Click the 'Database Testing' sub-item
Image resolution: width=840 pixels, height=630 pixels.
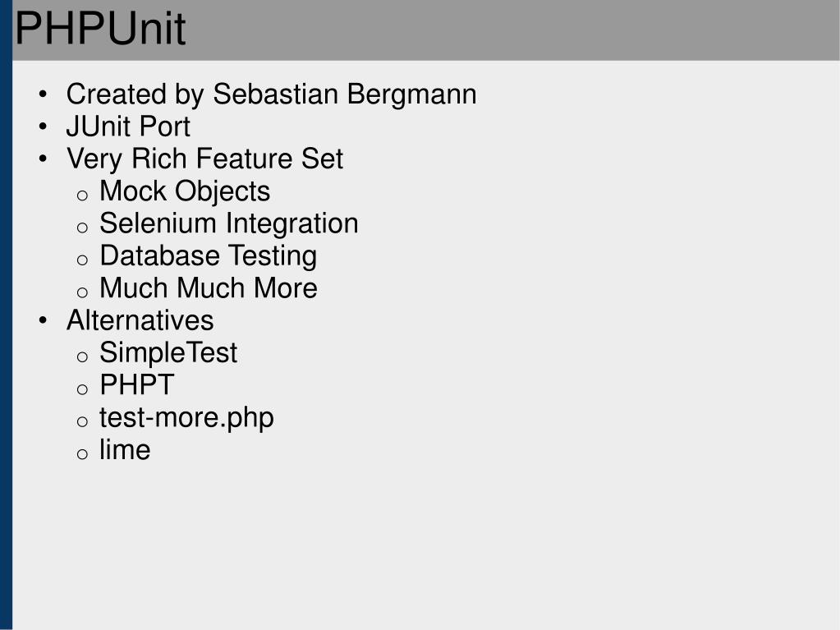(x=208, y=256)
